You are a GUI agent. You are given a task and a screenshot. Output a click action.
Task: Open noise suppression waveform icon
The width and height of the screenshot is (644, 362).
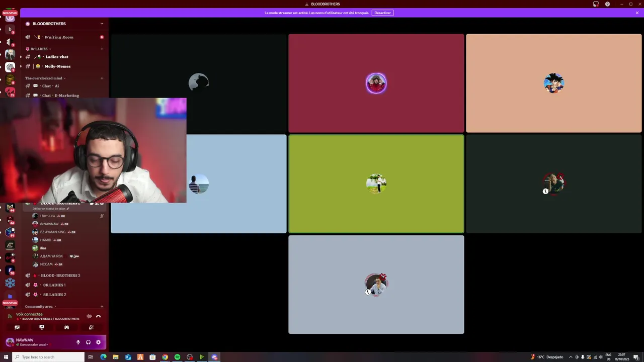[89, 316]
